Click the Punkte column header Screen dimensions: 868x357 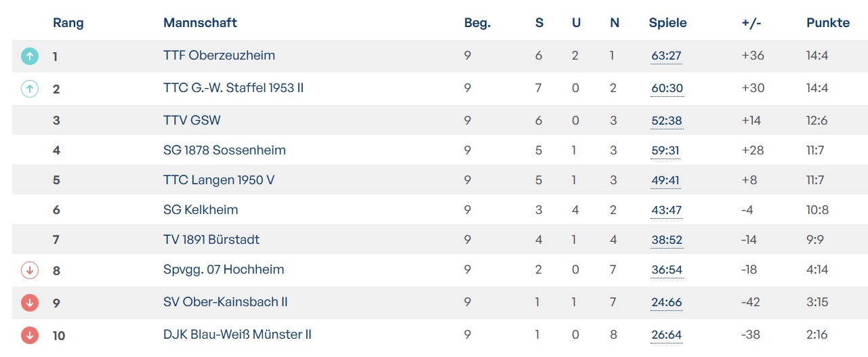827,22
